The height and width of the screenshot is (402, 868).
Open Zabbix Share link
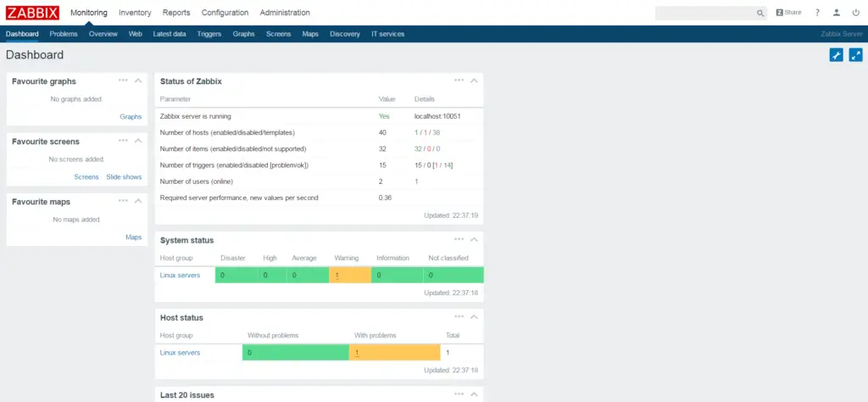pos(789,13)
